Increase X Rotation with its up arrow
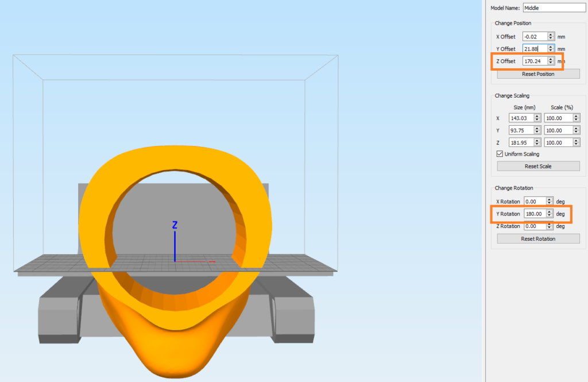Screen dimensions: 588x382 [550, 200]
